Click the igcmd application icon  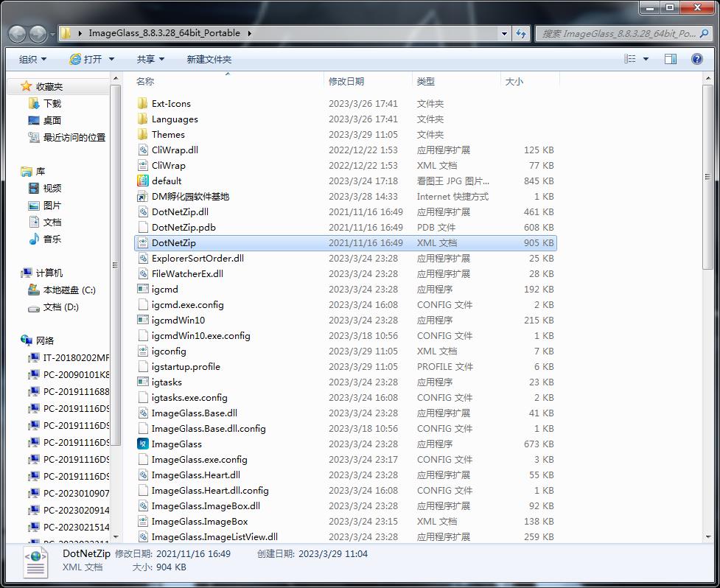(x=143, y=289)
